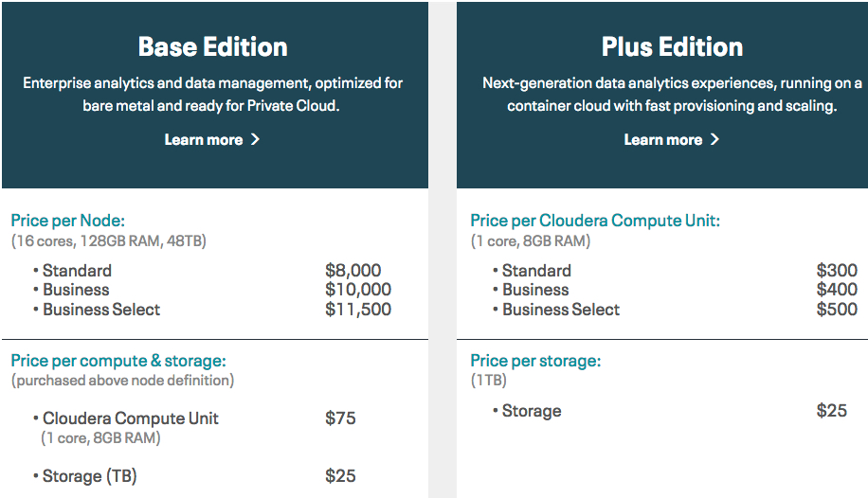The height and width of the screenshot is (498, 868).
Task: Click the $400 Business compute unit price
Action: 836,290
